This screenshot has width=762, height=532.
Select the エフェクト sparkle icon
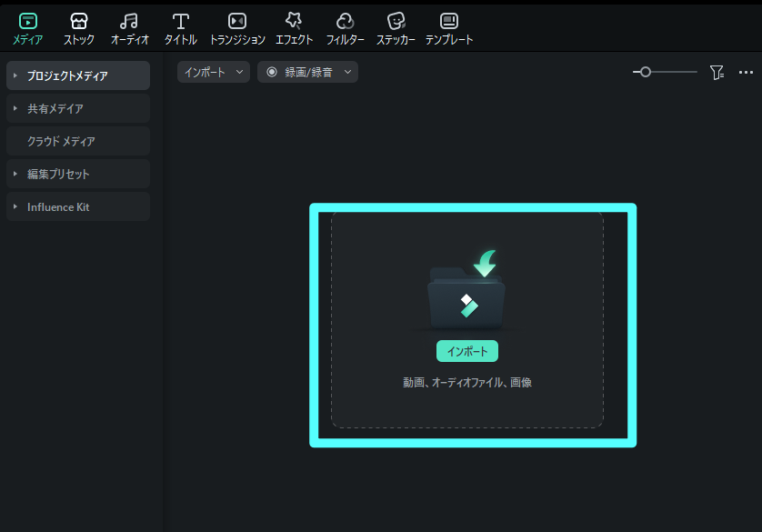(294, 21)
